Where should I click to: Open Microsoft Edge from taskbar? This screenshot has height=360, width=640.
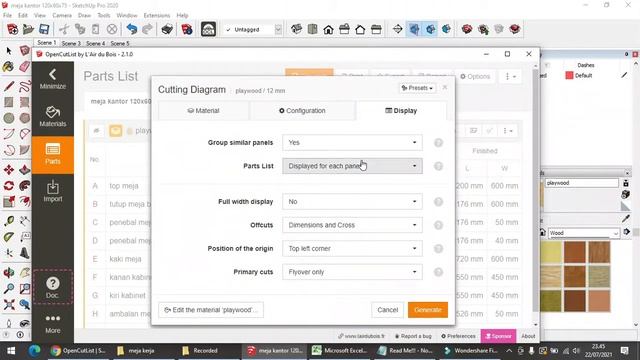[x=34, y=351]
